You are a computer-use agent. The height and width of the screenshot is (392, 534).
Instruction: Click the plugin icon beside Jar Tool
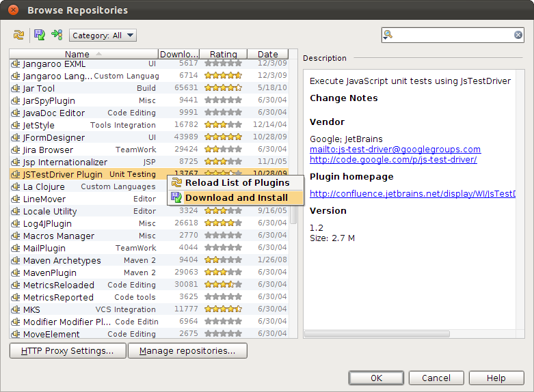pyautogui.click(x=15, y=88)
